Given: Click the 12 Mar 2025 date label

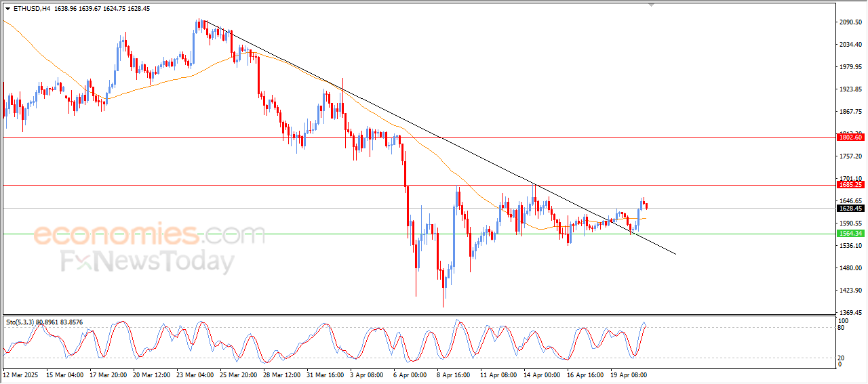Looking at the screenshot, I should click(x=22, y=374).
